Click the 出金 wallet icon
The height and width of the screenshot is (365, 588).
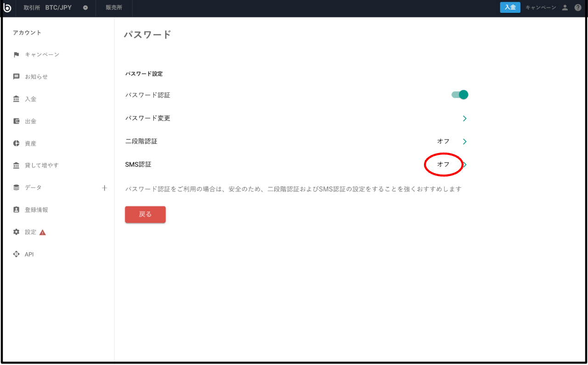click(x=17, y=121)
